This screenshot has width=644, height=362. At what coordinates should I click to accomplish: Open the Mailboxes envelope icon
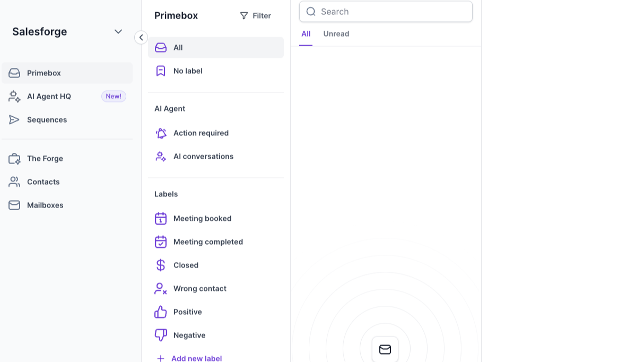coord(14,205)
